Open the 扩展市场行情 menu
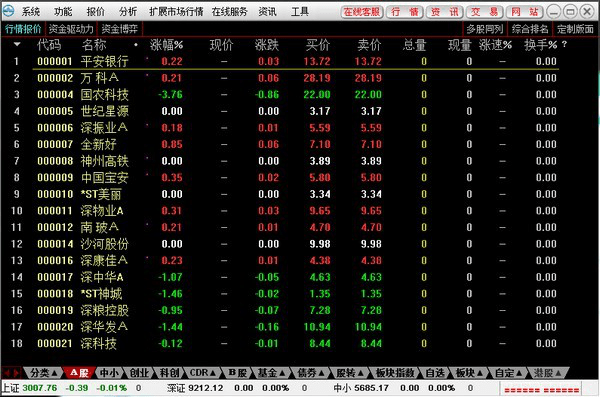 [176, 12]
